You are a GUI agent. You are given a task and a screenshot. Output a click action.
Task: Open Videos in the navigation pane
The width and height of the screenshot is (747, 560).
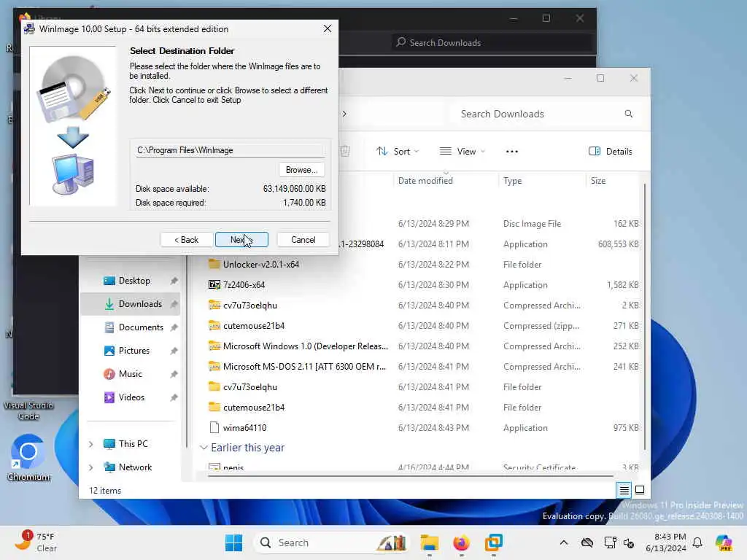click(131, 397)
